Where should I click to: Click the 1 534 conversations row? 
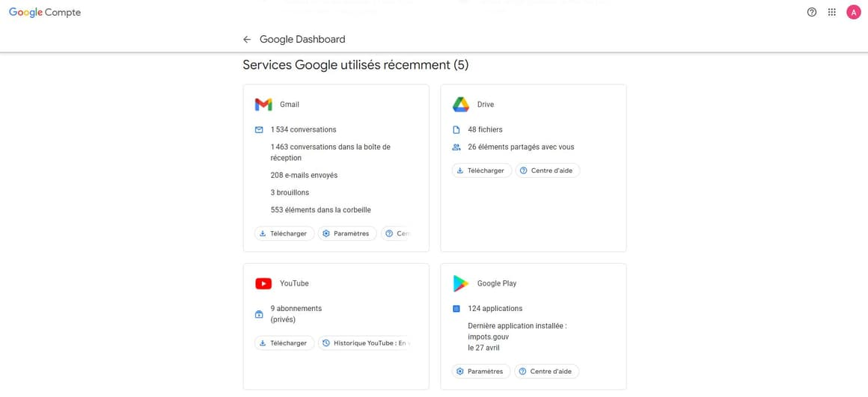click(x=303, y=129)
